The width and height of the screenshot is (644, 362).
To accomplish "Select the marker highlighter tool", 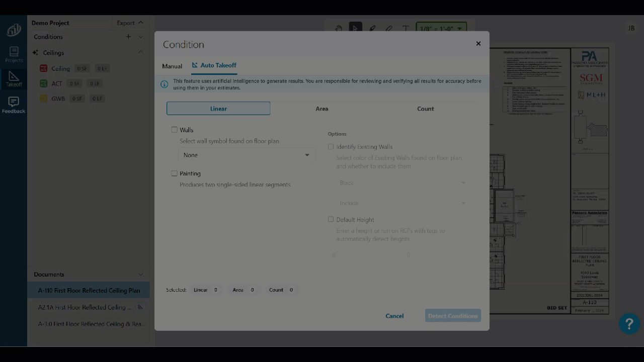I will tap(372, 29).
